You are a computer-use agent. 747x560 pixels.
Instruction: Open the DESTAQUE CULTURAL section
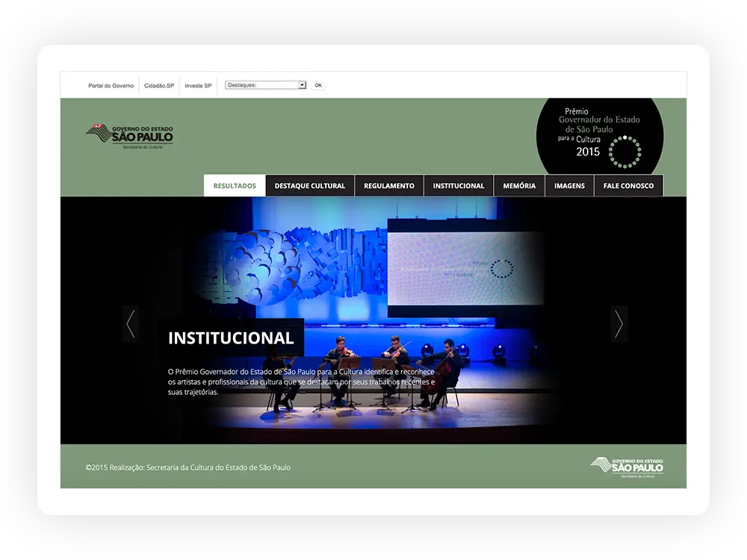pyautogui.click(x=310, y=185)
